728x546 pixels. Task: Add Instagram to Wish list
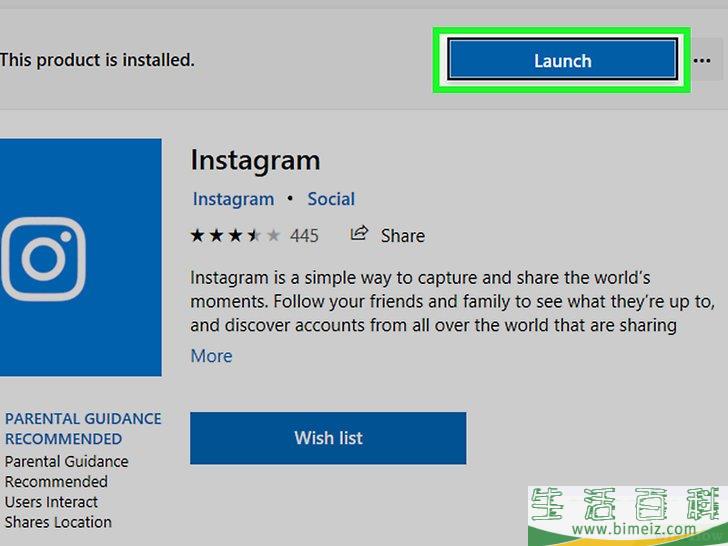pyautogui.click(x=328, y=438)
